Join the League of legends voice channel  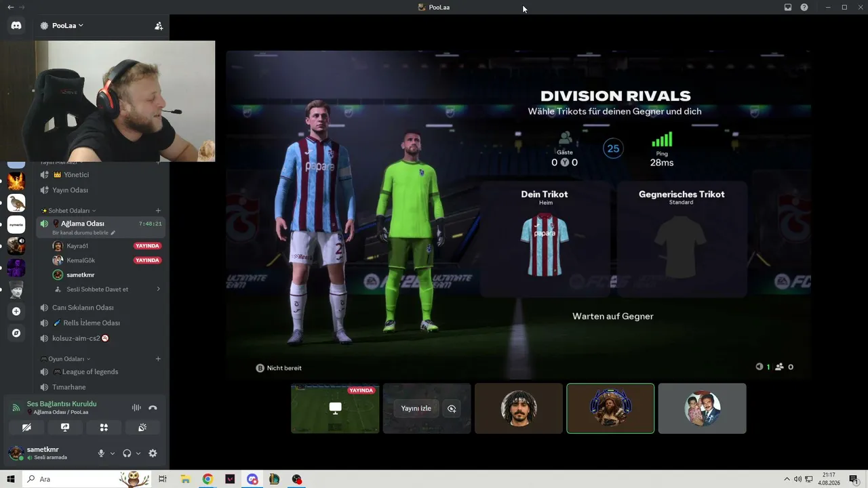pos(101,371)
